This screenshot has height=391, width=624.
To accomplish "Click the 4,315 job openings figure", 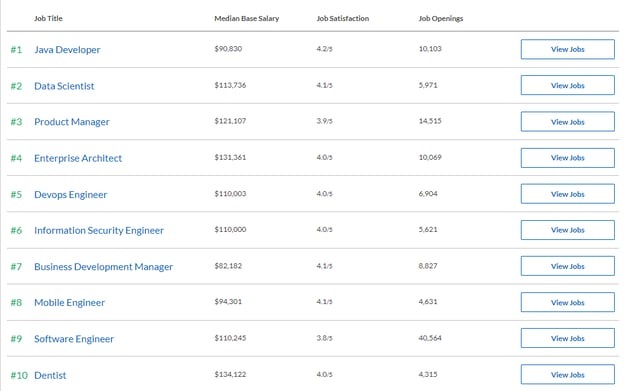I will [x=428, y=374].
